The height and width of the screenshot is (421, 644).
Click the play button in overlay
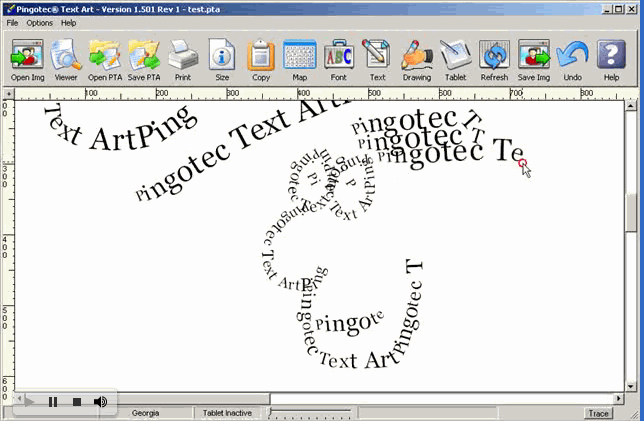[x=29, y=402]
